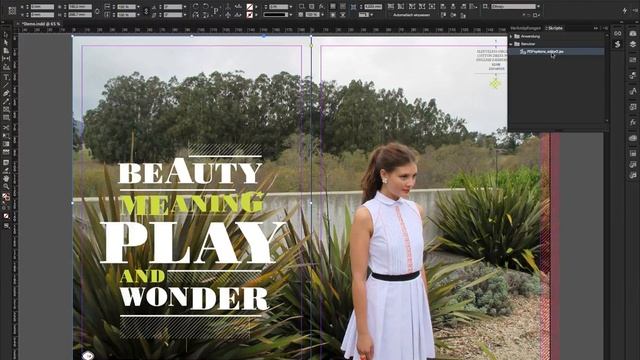Screen dimensions: 640x360
Task: Open the Links panel dock icon
Action: click(618, 33)
